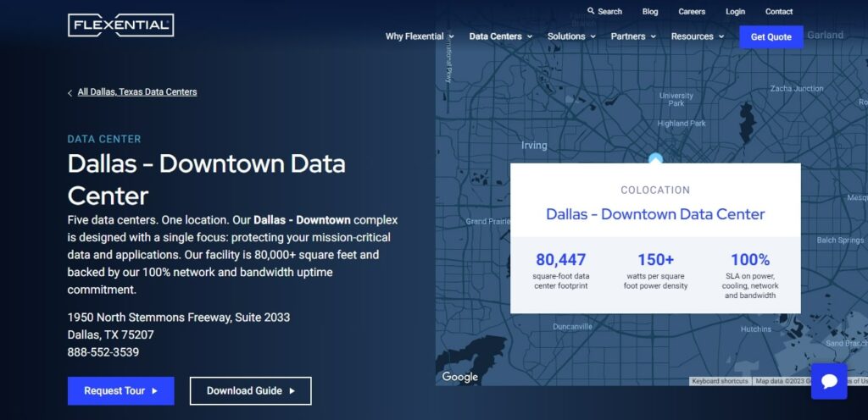Open map Keyboard shortcuts
The width and height of the screenshot is (868, 420).
720,381
